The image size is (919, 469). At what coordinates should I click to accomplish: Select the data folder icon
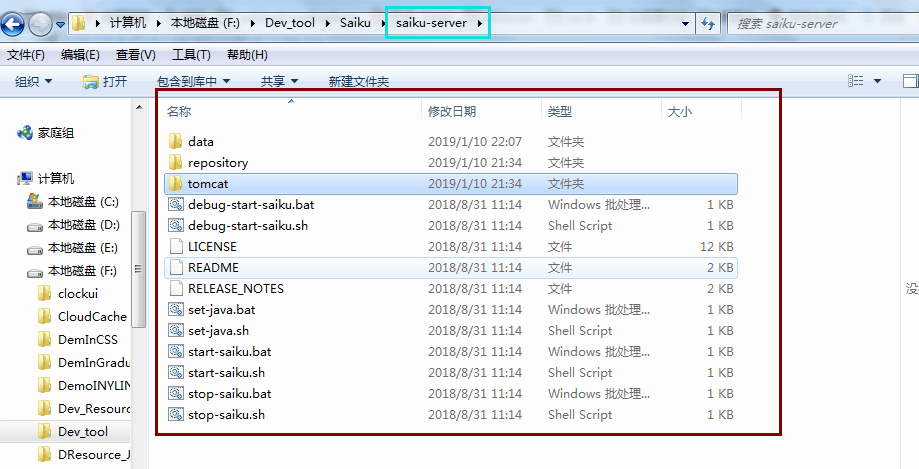click(175, 141)
